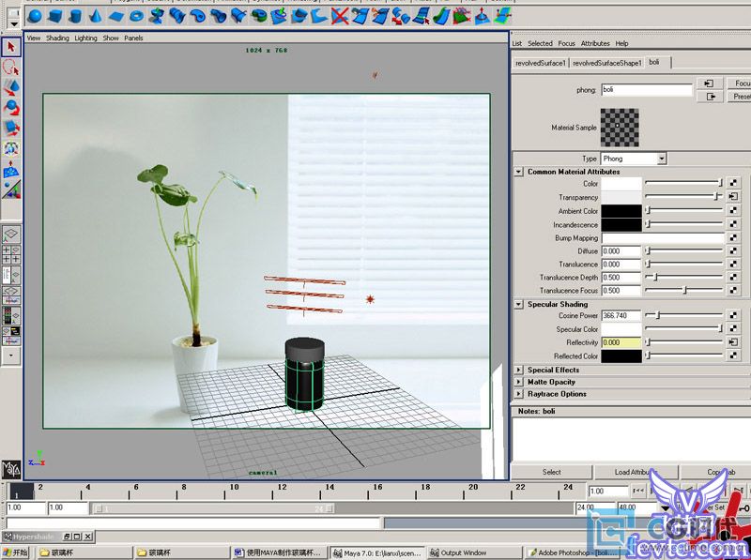The image size is (751, 560).
Task: Click the Load Attributes button
Action: click(636, 472)
